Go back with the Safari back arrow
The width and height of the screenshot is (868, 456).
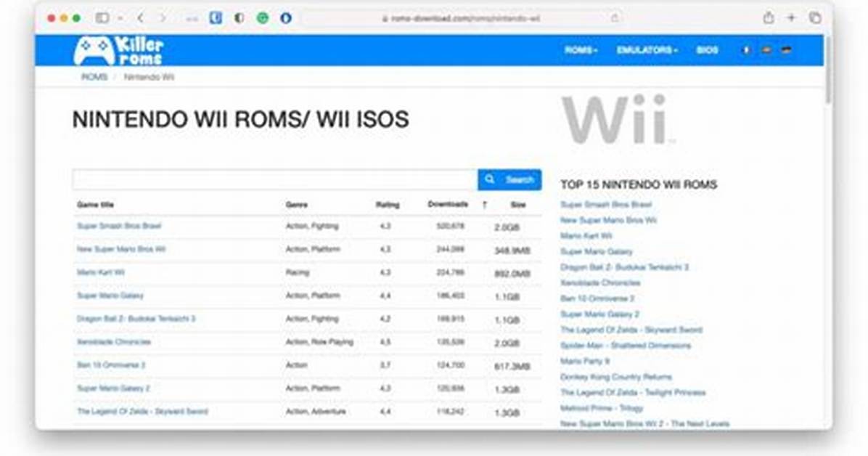coord(141,18)
